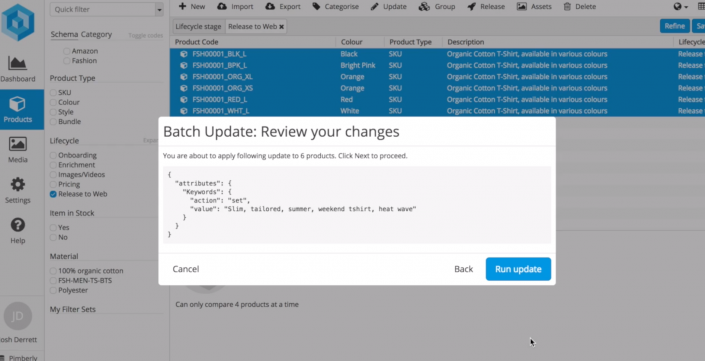Sort by Product Code column header

pos(196,42)
